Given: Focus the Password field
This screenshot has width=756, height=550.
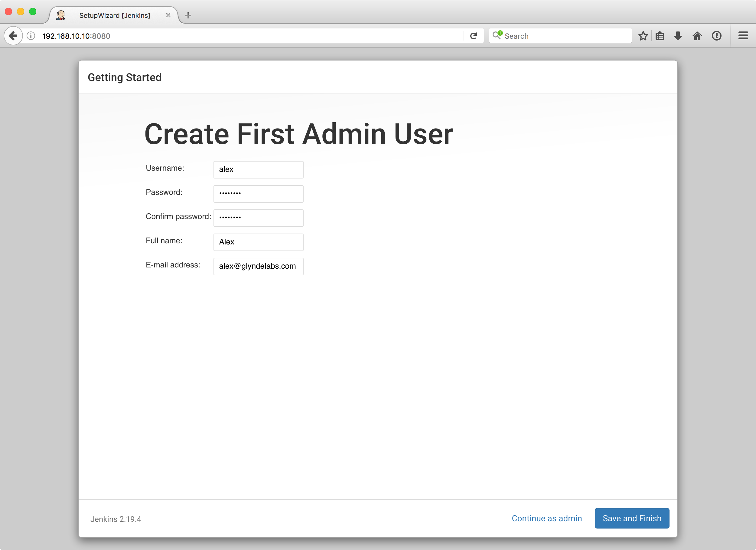Looking at the screenshot, I should 258,194.
